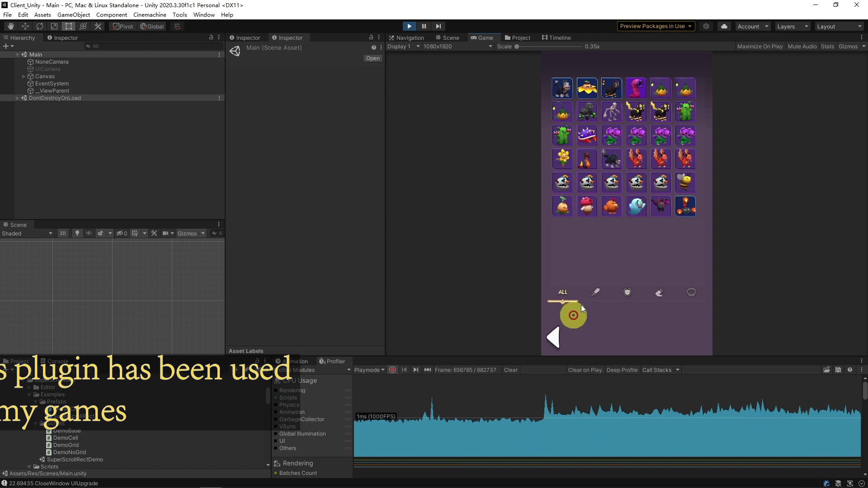868x488 pixels.
Task: Open the scene asset help icon
Action: click(x=373, y=47)
